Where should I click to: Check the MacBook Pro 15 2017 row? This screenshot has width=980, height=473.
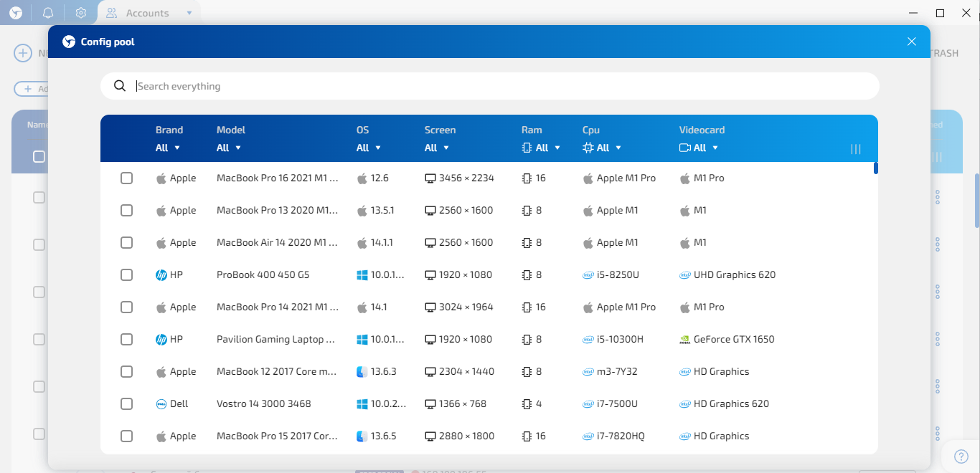click(126, 436)
